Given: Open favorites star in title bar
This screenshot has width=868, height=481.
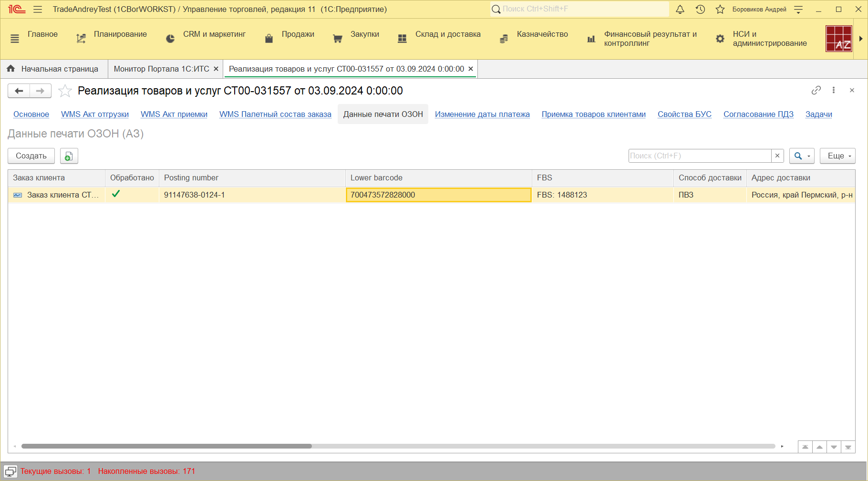Looking at the screenshot, I should click(720, 10).
